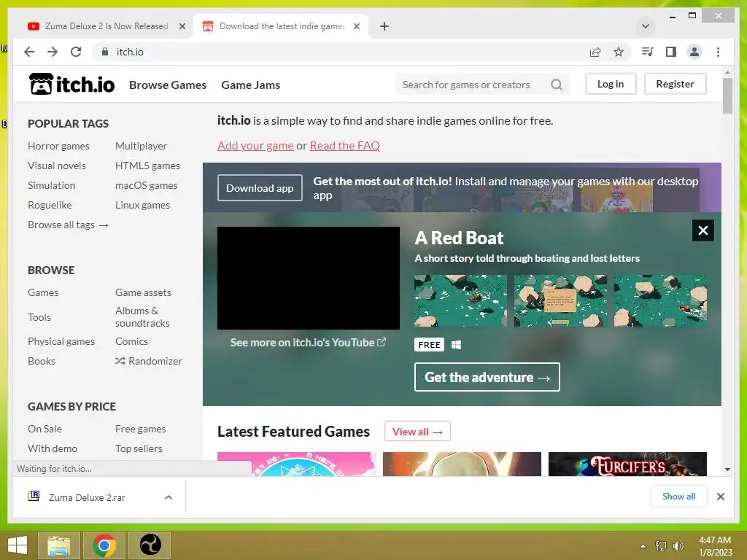Open Chrome three-dot menu

tap(718, 52)
